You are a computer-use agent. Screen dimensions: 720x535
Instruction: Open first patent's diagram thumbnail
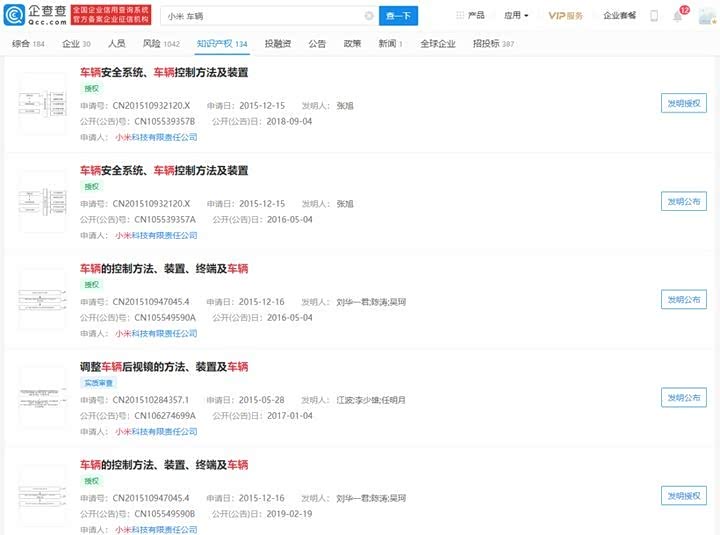point(42,104)
